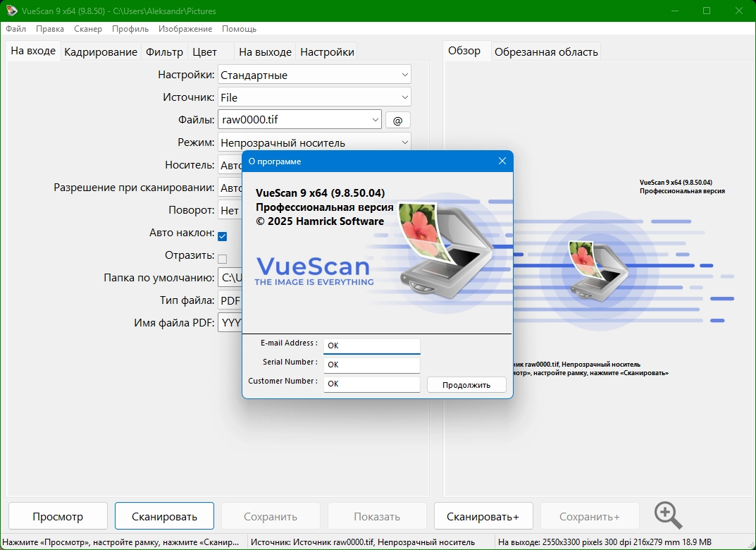
Task: Click the Сканировать button
Action: tap(164, 516)
